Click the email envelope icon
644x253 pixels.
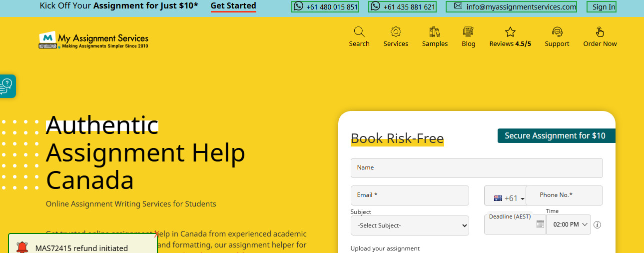(458, 6)
